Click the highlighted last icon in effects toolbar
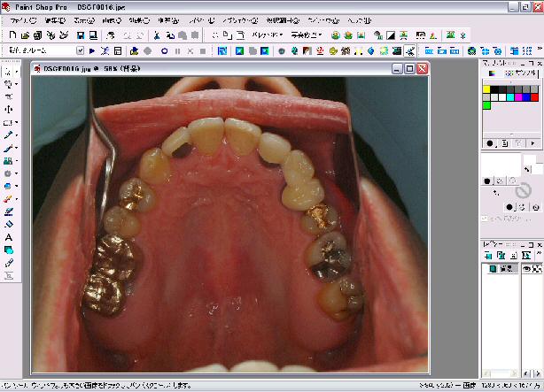 tap(409, 51)
